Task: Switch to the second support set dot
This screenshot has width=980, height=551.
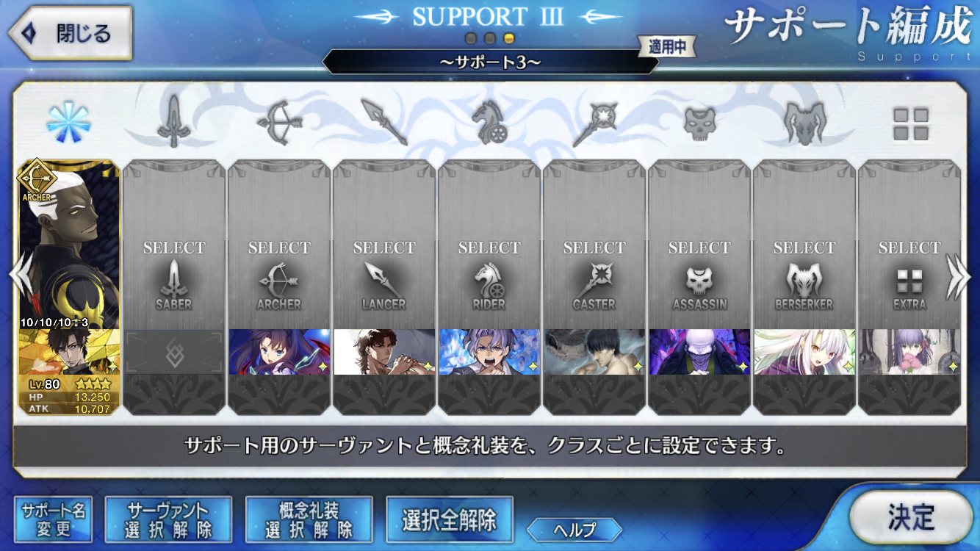Action: coord(490,38)
